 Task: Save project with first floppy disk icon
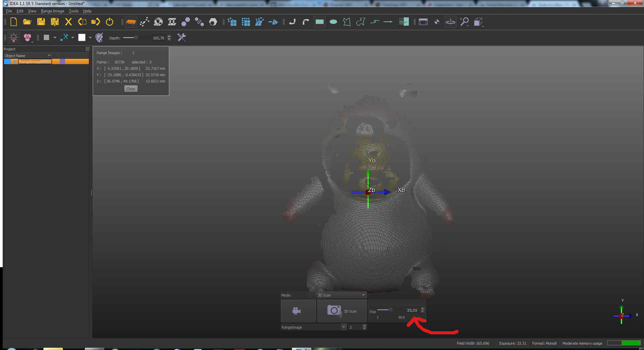[x=41, y=22]
